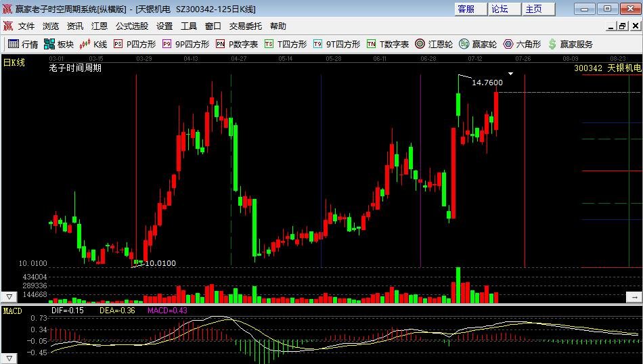Open the 行情 market quotes toolbar icon
The height and width of the screenshot is (364, 643).
click(x=22, y=44)
